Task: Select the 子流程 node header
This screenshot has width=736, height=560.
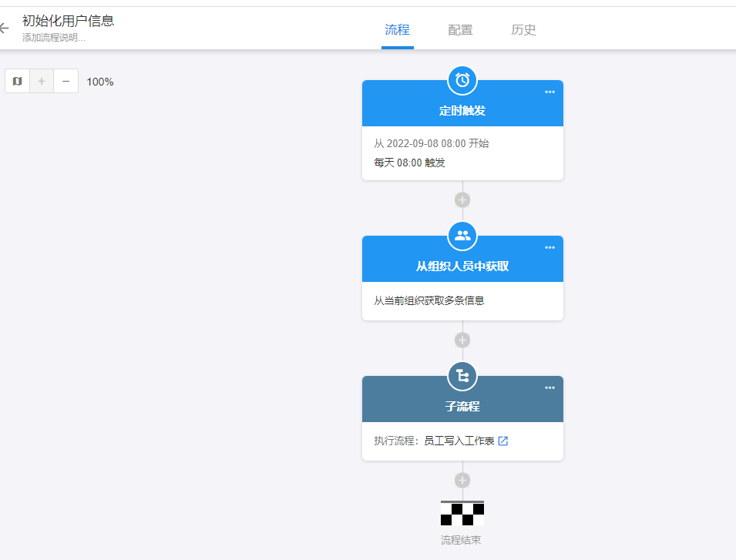Action: (462, 399)
